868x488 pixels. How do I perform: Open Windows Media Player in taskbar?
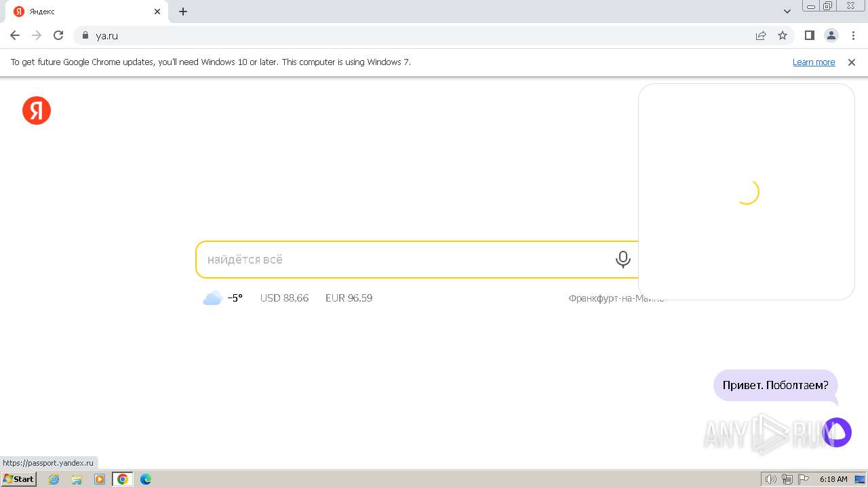[100, 479]
